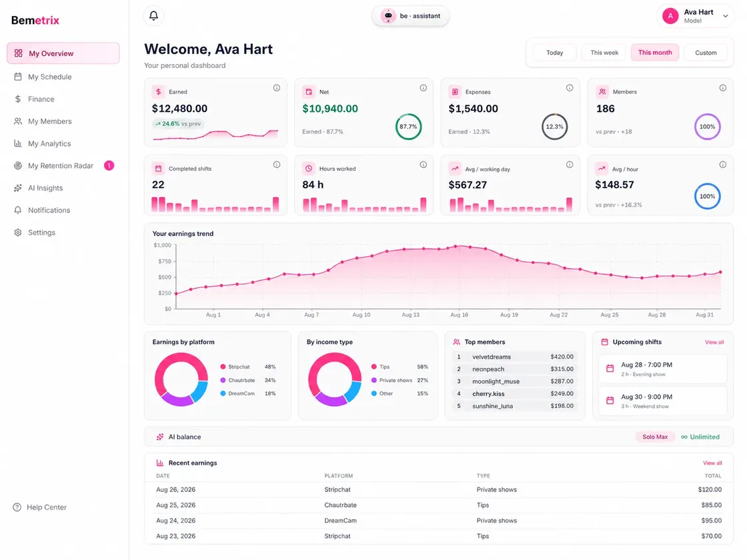Click the By income type donut chart
747x560 pixels.
point(335,379)
